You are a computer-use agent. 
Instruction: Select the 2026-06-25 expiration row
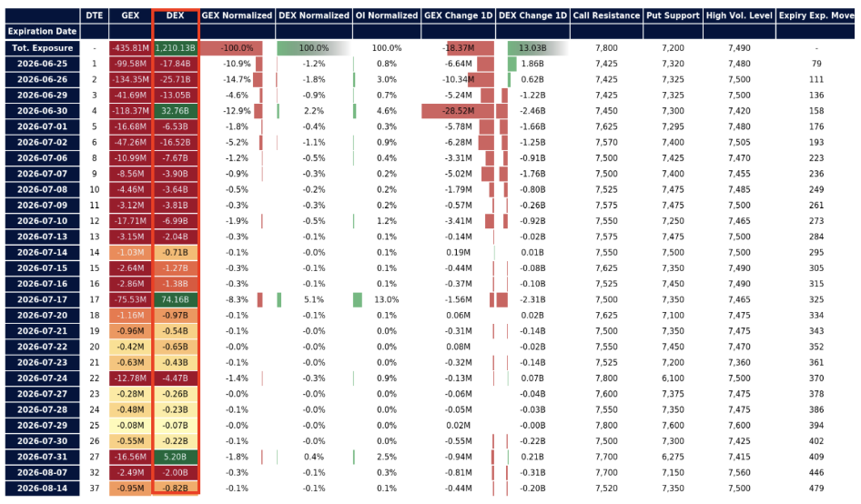(42, 64)
